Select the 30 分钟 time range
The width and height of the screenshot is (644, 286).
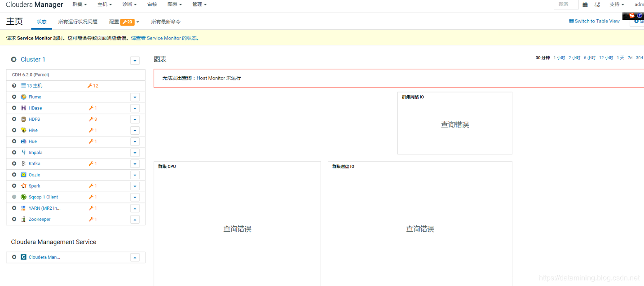pyautogui.click(x=543, y=58)
